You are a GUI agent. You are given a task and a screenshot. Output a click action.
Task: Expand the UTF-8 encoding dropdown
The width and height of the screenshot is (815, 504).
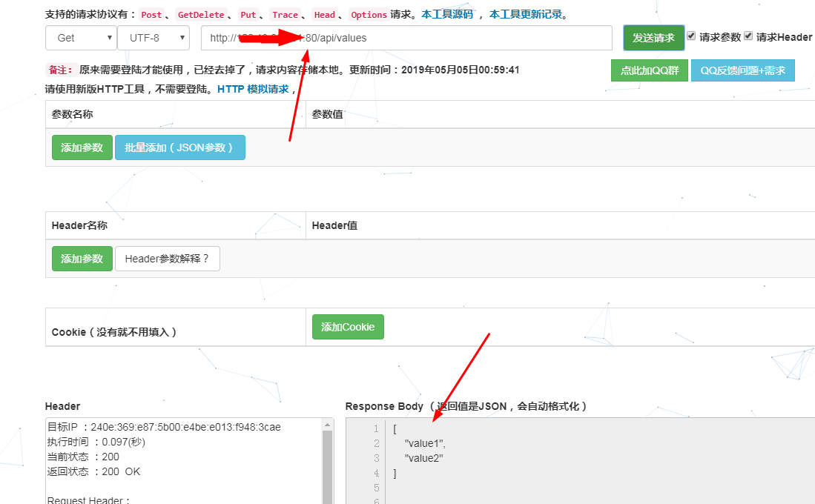click(x=154, y=38)
